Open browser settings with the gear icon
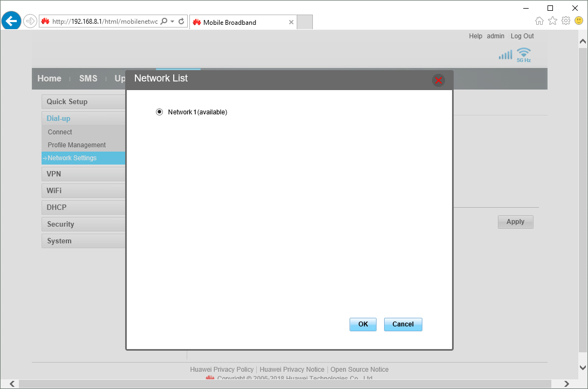The height and width of the screenshot is (389, 588). [x=565, y=20]
